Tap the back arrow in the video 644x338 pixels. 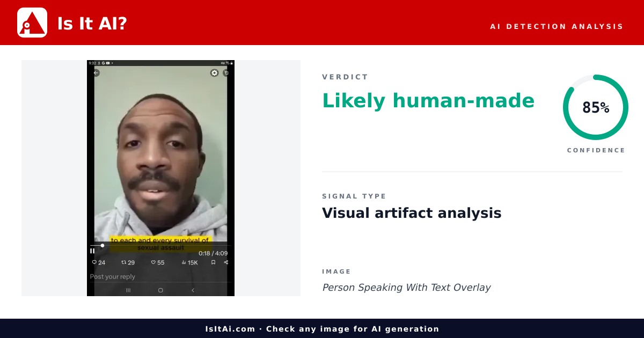(96, 73)
